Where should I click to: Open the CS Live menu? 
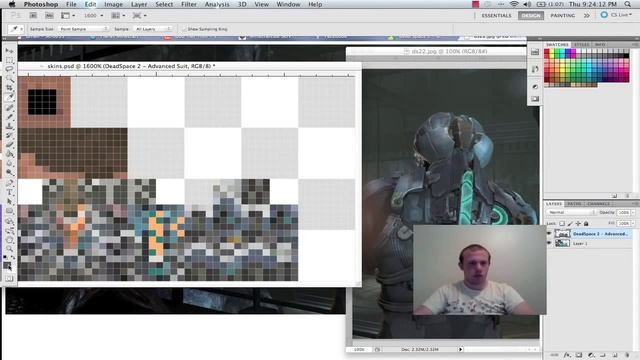click(x=616, y=15)
